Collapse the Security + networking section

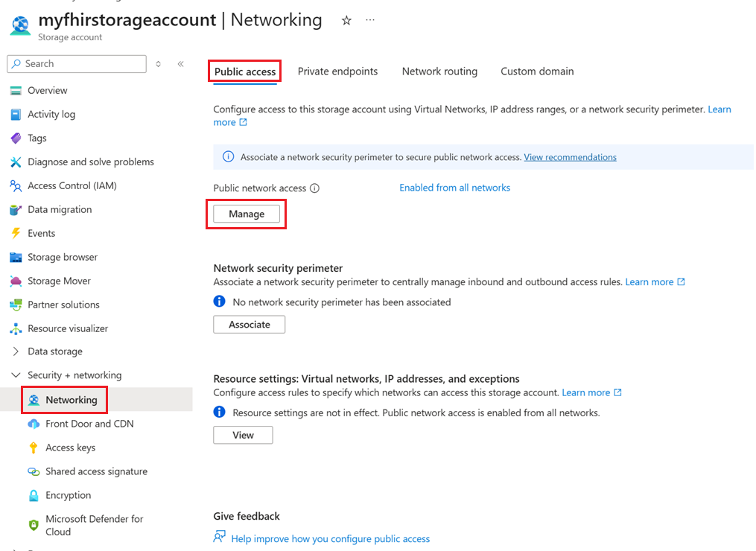(16, 375)
